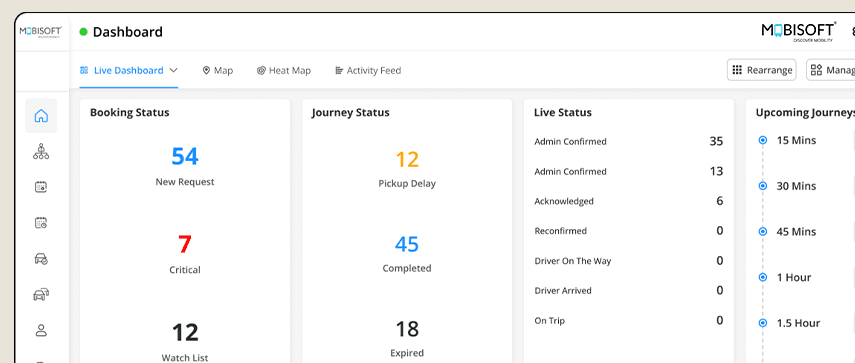This screenshot has height=363, width=855.
Task: Open the car with checkmark sidebar icon
Action: point(41,259)
